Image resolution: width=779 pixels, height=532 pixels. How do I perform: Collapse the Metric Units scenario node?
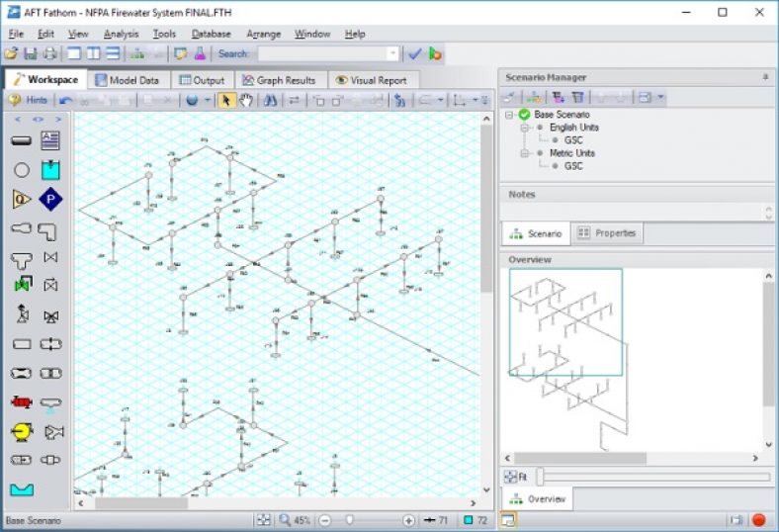point(527,153)
